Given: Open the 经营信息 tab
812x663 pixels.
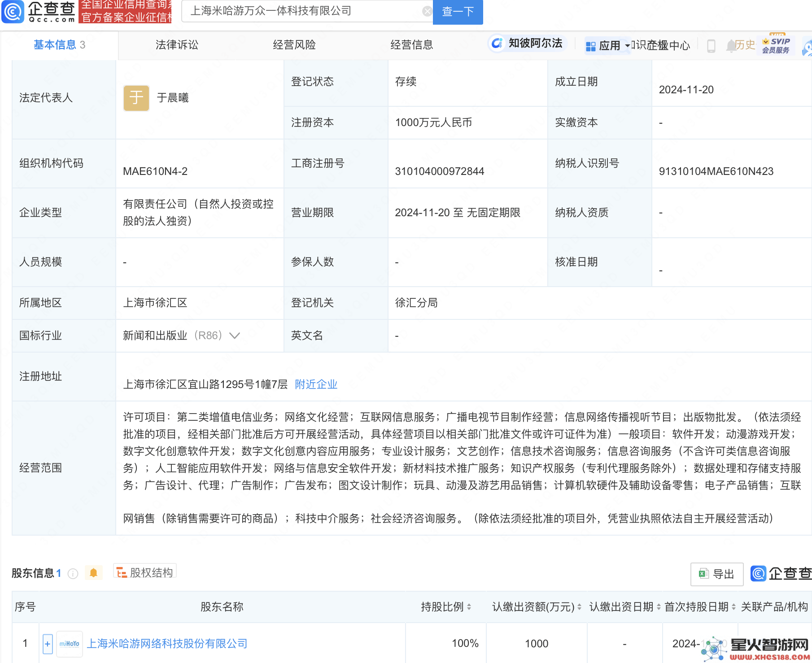Looking at the screenshot, I should [412, 45].
